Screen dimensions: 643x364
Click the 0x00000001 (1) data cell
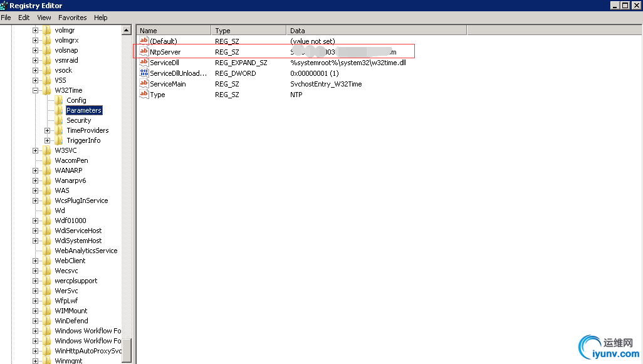[315, 73]
